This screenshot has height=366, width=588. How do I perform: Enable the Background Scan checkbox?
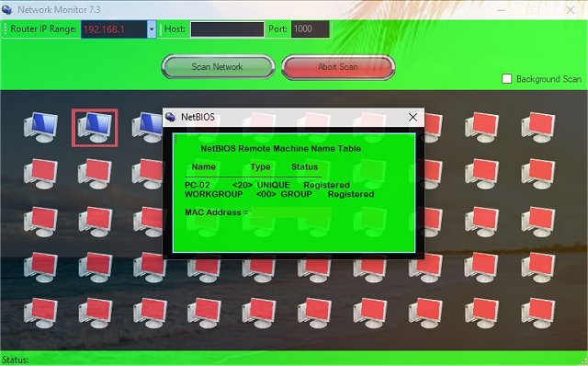(506, 79)
